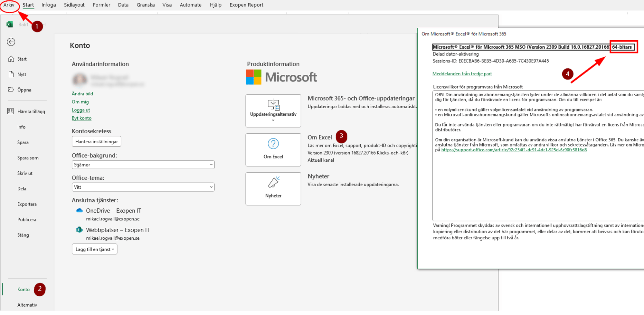Open Meddelanden från tredje part link
This screenshot has height=315, width=644.
click(462, 74)
